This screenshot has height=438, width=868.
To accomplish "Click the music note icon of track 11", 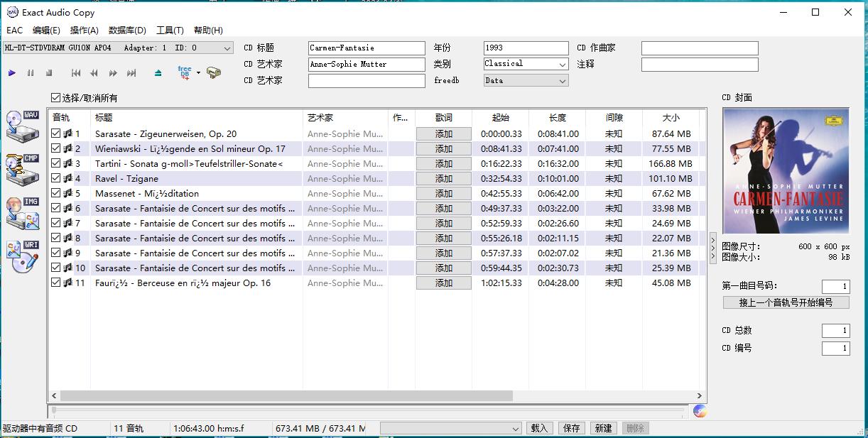I will tap(68, 283).
